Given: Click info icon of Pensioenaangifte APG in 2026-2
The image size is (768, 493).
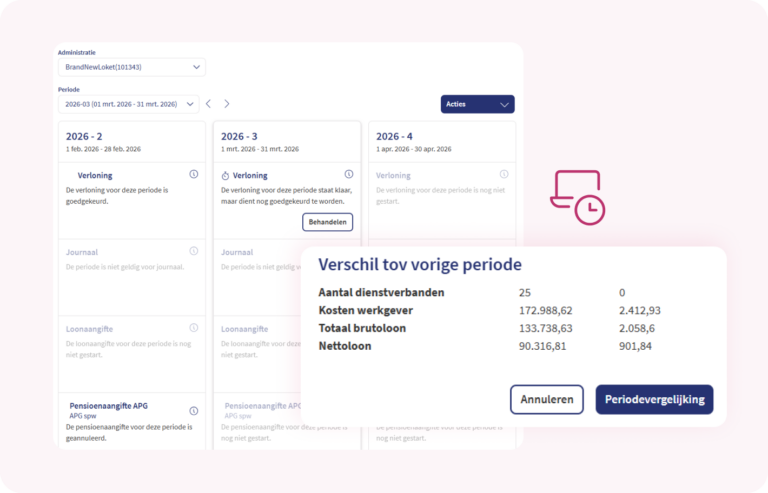Looking at the screenshot, I should coord(194,407).
